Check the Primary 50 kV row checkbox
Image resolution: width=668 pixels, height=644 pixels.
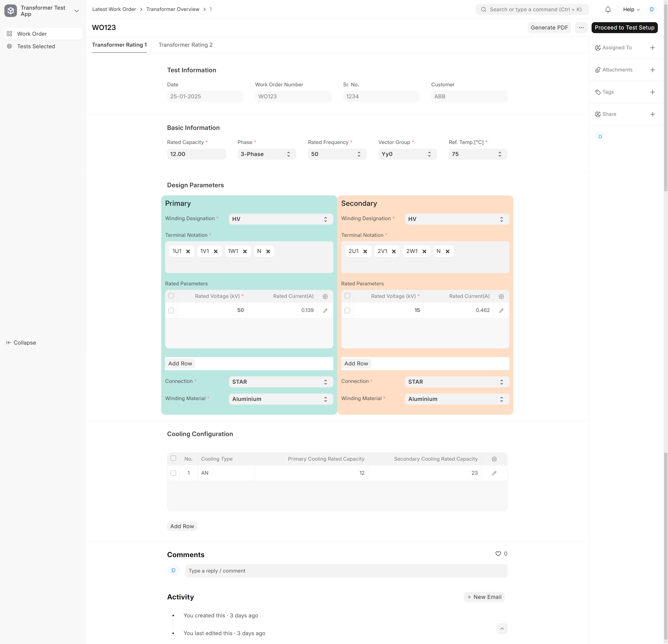pyautogui.click(x=171, y=310)
